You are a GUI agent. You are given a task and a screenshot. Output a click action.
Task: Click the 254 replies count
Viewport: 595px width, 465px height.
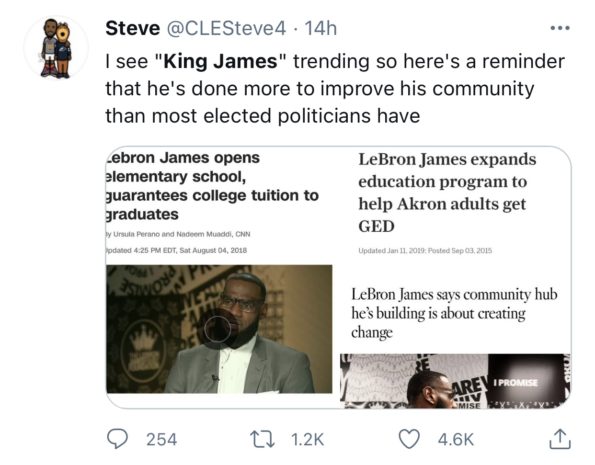pyautogui.click(x=162, y=440)
